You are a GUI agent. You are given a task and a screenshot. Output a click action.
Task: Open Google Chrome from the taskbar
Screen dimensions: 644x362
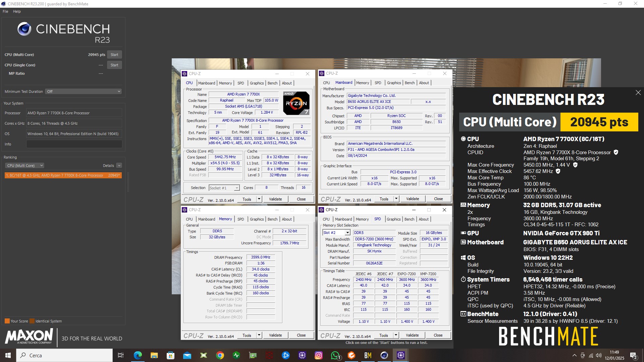click(220, 355)
